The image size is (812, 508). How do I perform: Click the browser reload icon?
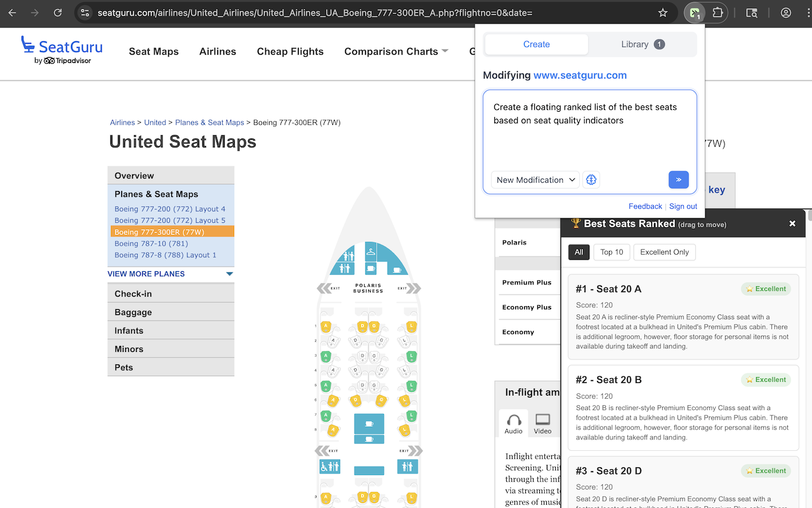[x=58, y=13]
